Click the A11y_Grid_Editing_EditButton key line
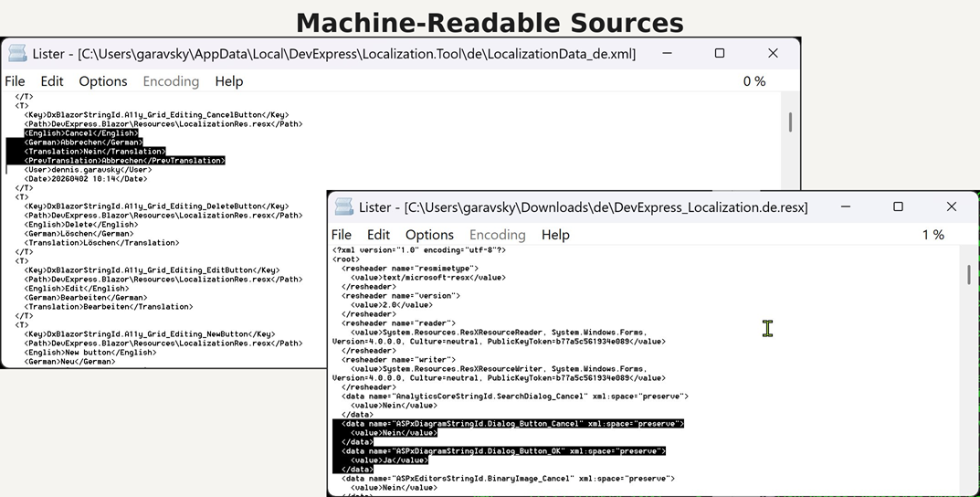 click(152, 270)
